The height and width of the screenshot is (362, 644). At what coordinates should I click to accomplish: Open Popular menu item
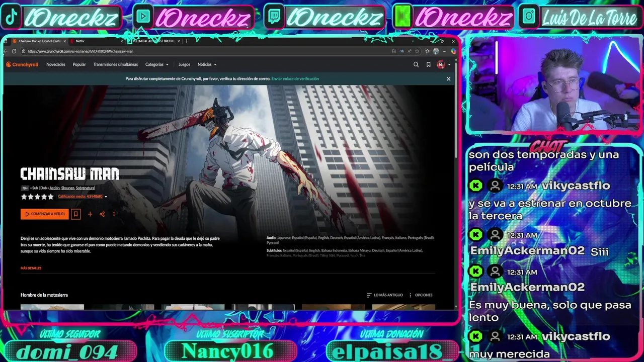point(79,64)
